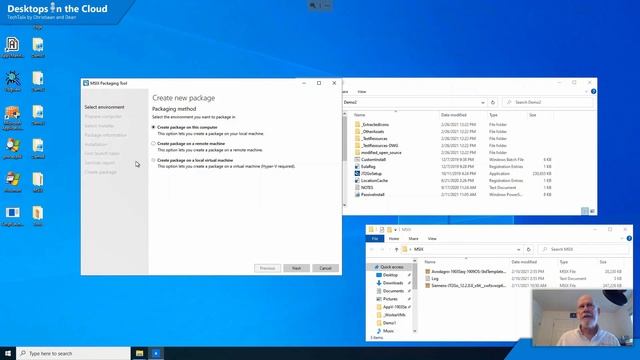Click the navigation pane scrollbar in MSIX window
The width and height of the screenshot is (640, 360).
[415, 278]
